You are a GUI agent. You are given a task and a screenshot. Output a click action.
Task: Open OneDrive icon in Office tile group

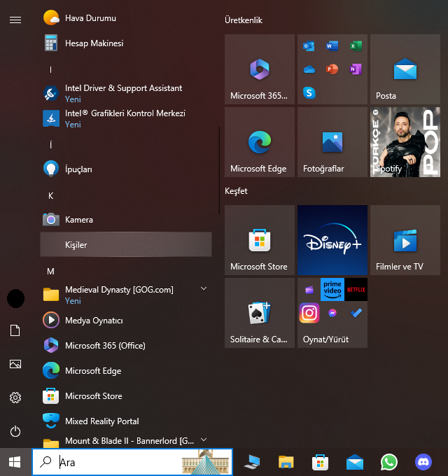[309, 69]
